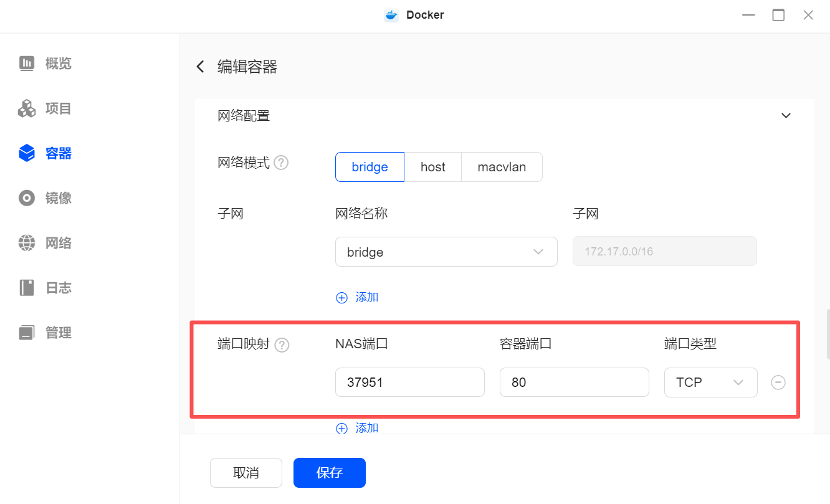This screenshot has height=504, width=830.
Task: Open the 概览 overview chart icon
Action: (x=27, y=64)
